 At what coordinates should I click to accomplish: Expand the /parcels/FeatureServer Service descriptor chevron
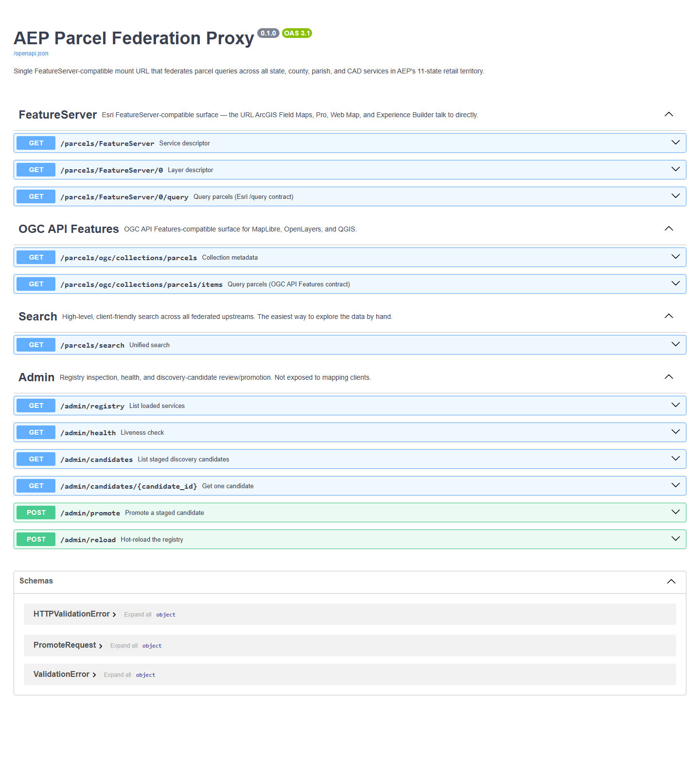click(x=676, y=142)
